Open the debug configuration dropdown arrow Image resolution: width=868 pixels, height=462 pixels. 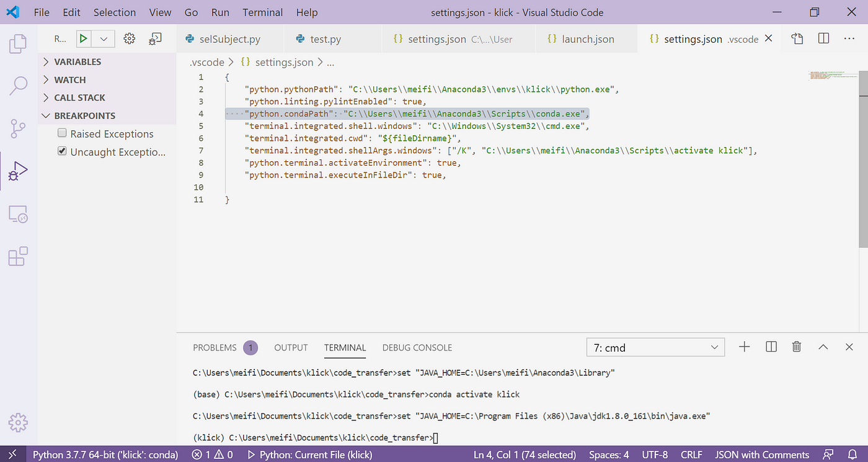[x=104, y=39]
